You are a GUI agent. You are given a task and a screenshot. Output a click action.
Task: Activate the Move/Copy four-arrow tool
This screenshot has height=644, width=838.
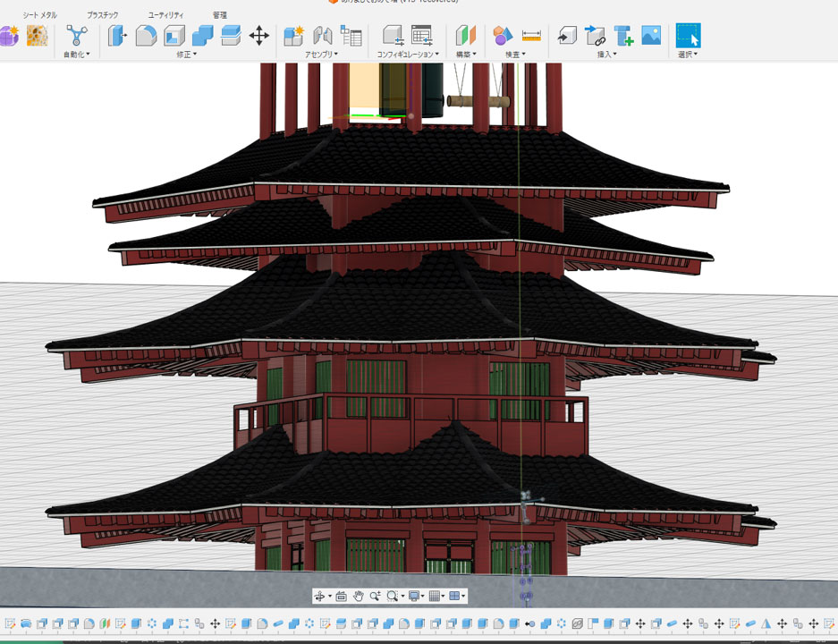point(258,36)
